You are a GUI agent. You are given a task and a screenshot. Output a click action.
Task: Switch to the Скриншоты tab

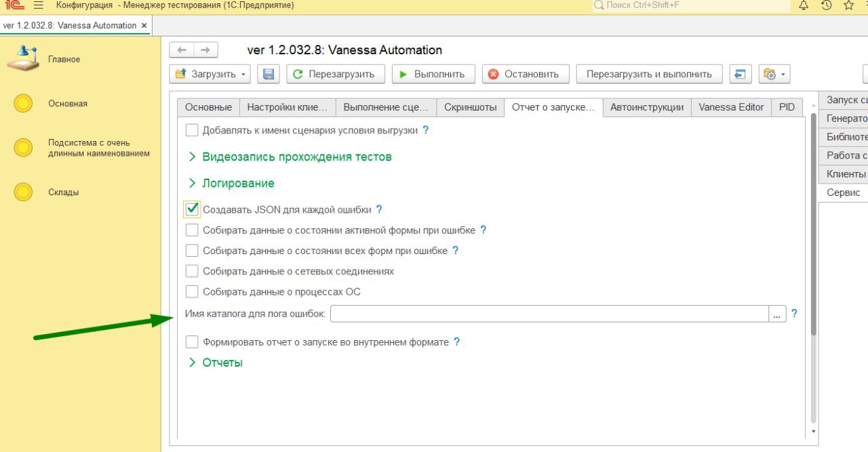[x=471, y=107]
